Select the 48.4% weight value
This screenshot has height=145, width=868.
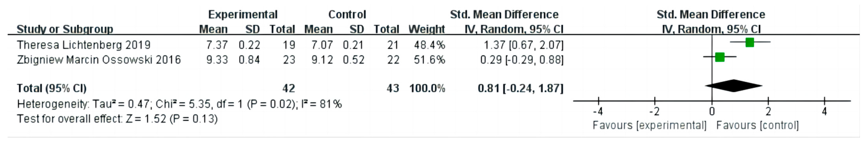click(x=429, y=45)
